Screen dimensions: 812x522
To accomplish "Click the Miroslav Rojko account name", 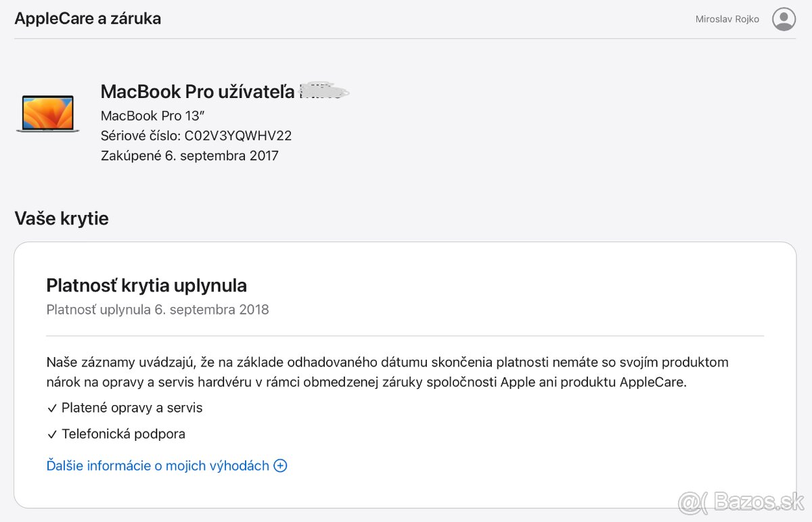I will 726,18.
